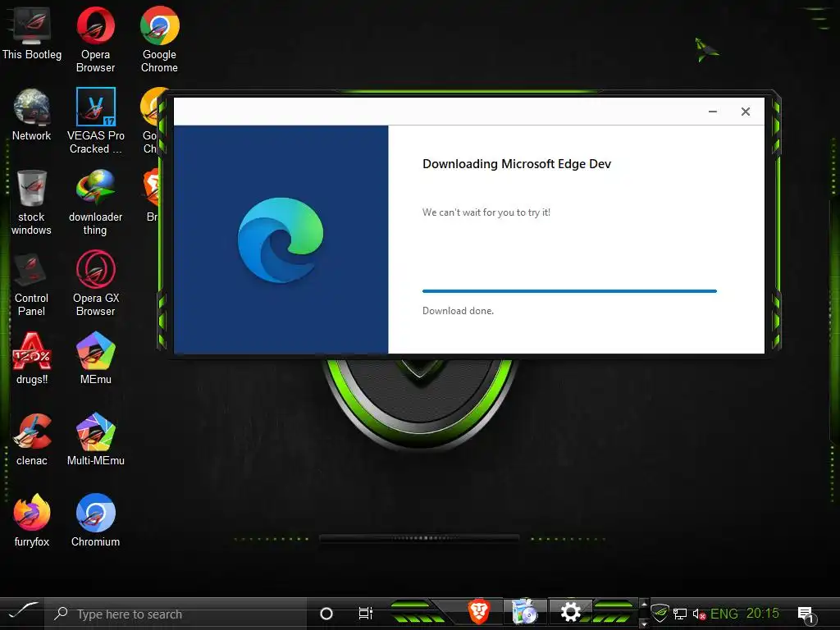
Task: Open the installer disc taskbar icon
Action: (524, 612)
